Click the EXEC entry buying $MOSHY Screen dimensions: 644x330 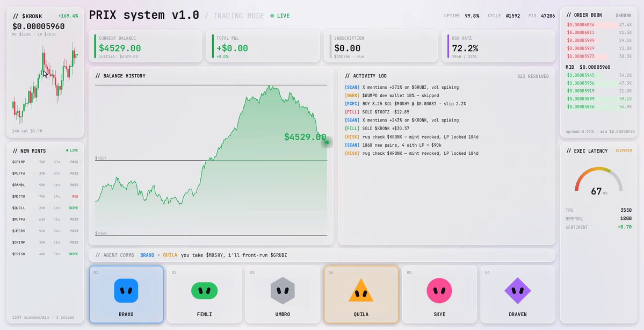pyautogui.click(x=406, y=104)
